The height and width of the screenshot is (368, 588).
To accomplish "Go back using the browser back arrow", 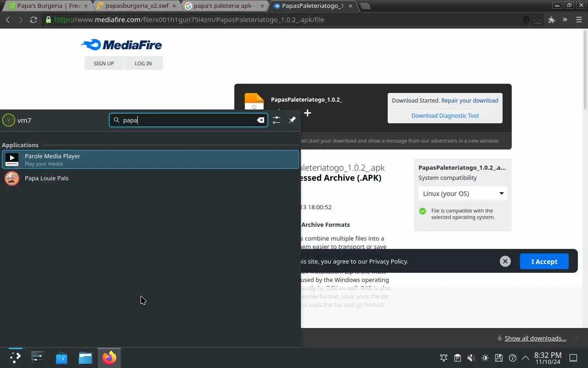I will 8,20.
